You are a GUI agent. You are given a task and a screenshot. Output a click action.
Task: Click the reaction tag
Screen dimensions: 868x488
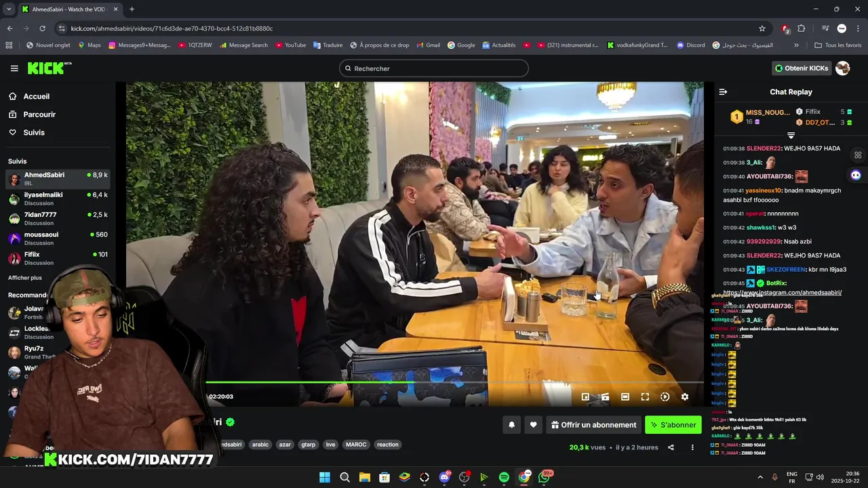[388, 445]
